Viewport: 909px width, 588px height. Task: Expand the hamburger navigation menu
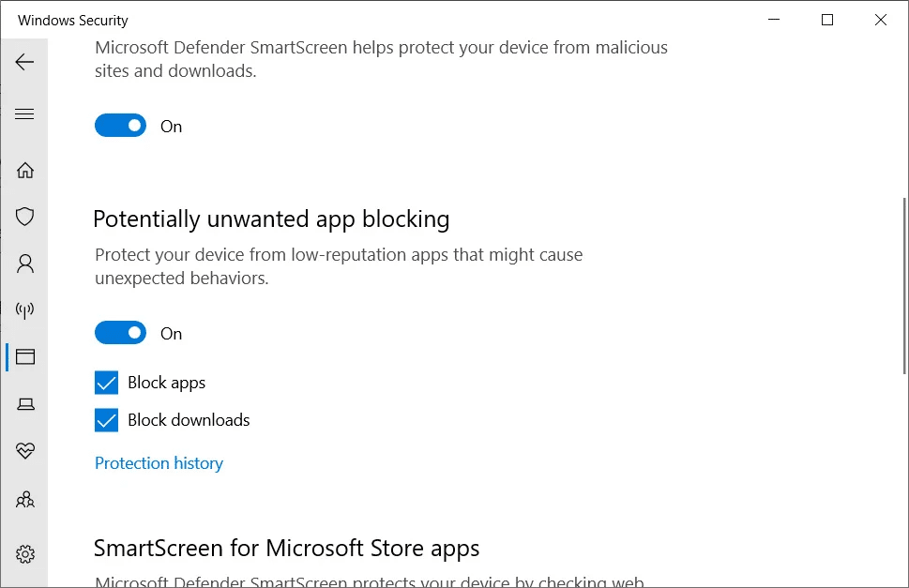pos(24,113)
